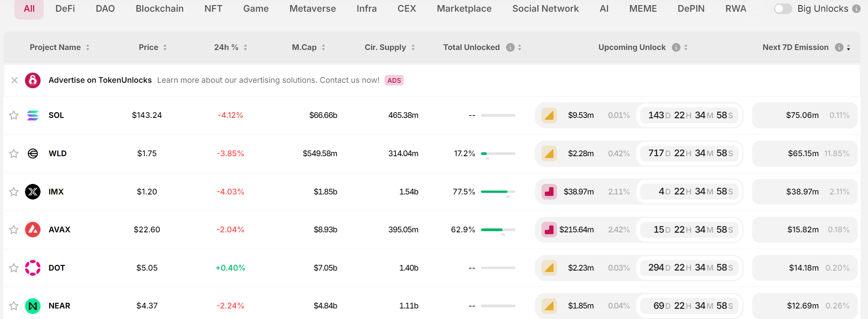Sort by 24h % column

[231, 47]
